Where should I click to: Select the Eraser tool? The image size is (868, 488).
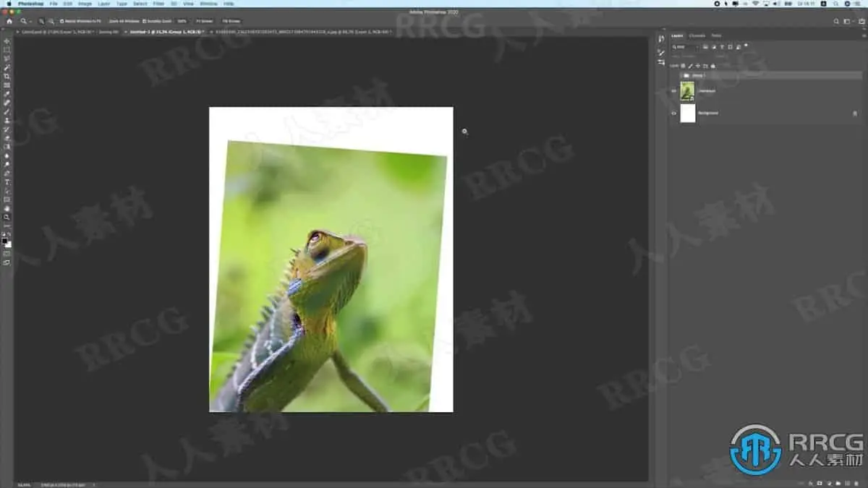click(x=7, y=137)
